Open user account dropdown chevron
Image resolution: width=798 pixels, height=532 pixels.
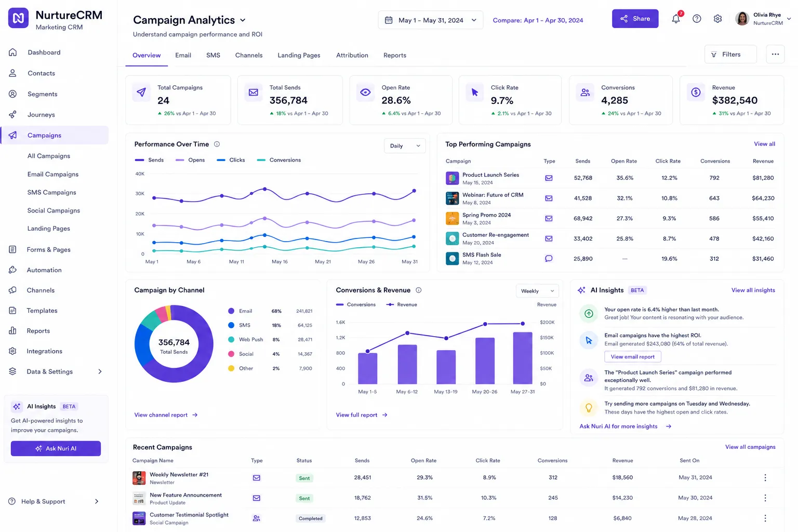coord(789,19)
